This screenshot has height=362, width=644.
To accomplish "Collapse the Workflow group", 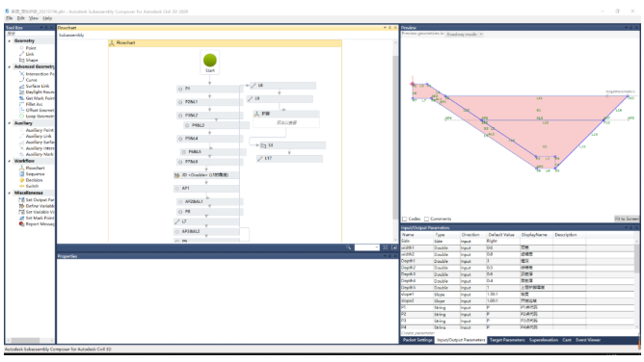I will (x=10, y=161).
